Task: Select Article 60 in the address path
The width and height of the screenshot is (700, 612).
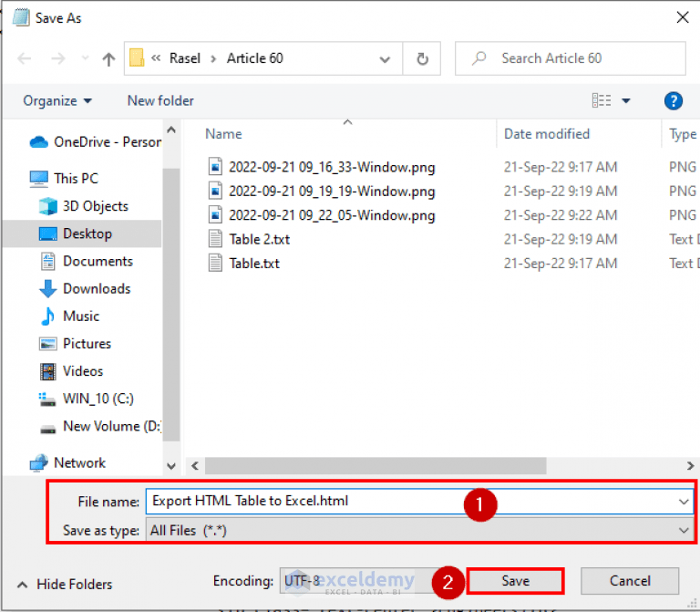Action: (255, 58)
